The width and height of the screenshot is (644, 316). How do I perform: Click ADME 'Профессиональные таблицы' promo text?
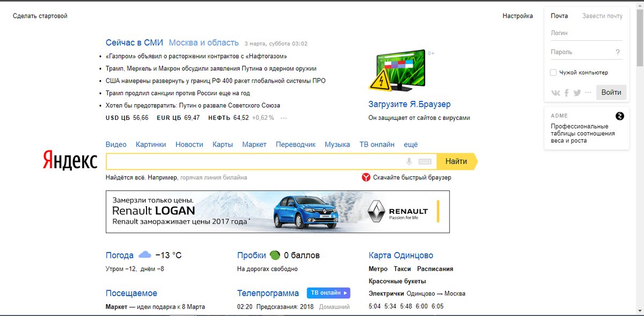coord(583,133)
